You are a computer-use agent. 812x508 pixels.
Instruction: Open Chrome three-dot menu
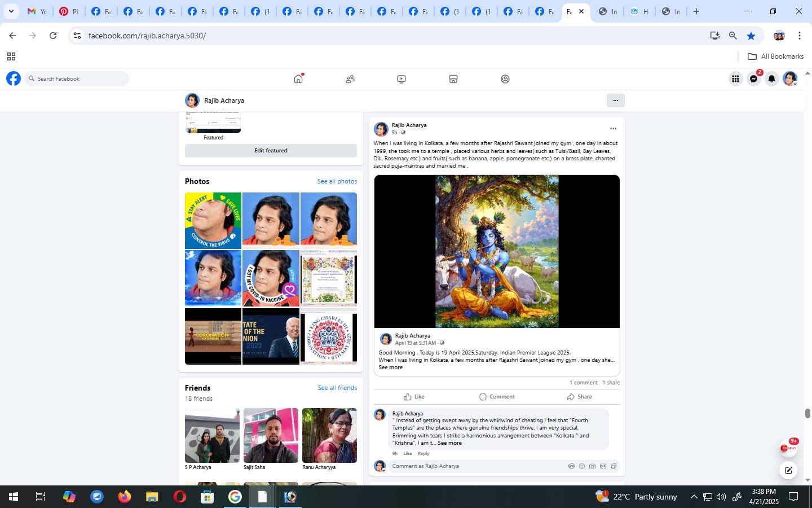pos(799,36)
